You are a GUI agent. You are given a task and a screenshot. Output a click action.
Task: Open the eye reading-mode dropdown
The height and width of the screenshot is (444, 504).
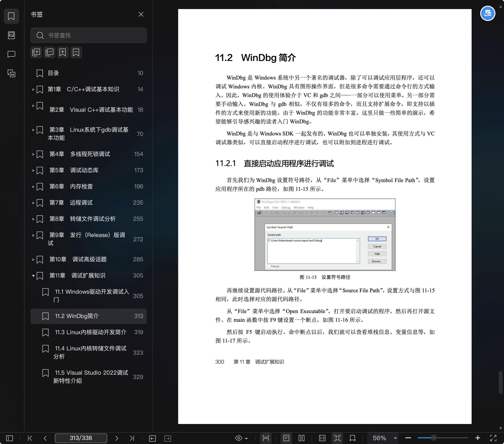(241, 438)
